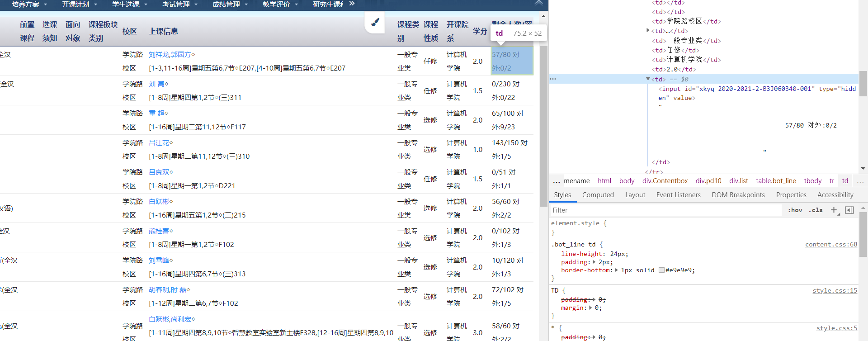Image resolution: width=868 pixels, height=341 pixels.
Task: Open the Properties tab
Action: [x=791, y=195]
